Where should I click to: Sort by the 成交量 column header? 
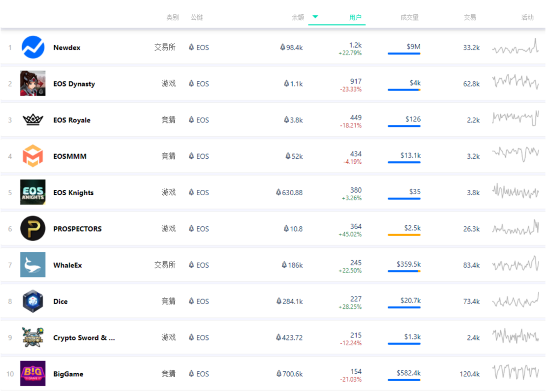(409, 18)
